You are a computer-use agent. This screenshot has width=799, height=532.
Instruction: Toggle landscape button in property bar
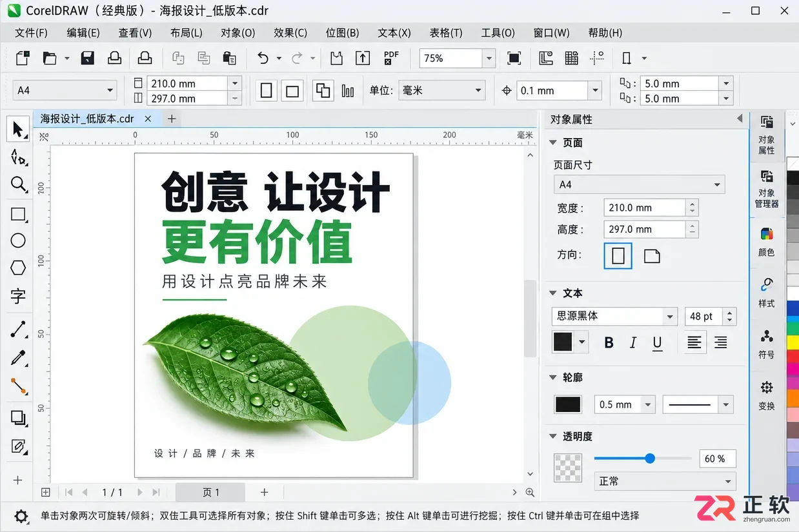point(292,91)
